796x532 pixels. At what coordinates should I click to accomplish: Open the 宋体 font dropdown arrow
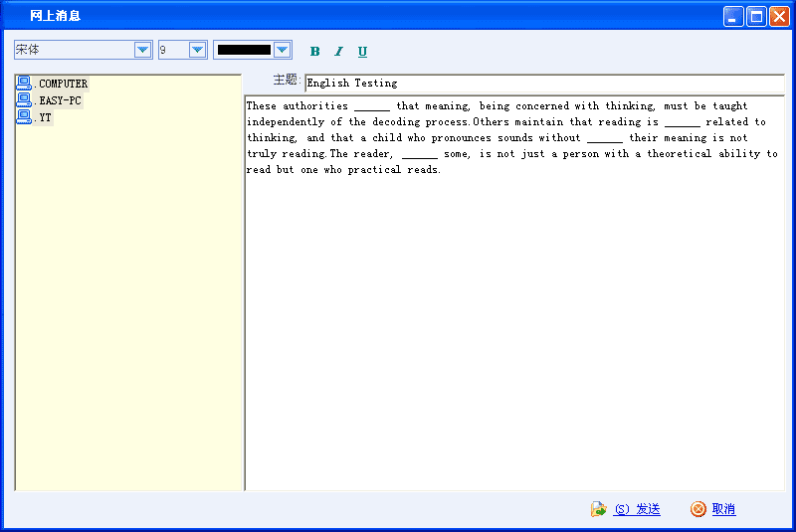[x=142, y=50]
